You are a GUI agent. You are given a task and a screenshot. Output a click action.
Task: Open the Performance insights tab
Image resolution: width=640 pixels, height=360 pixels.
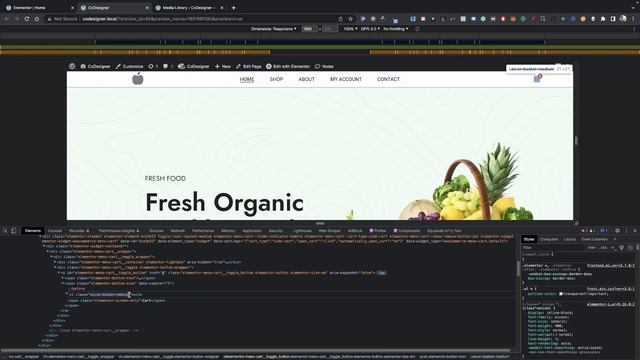pos(119,231)
